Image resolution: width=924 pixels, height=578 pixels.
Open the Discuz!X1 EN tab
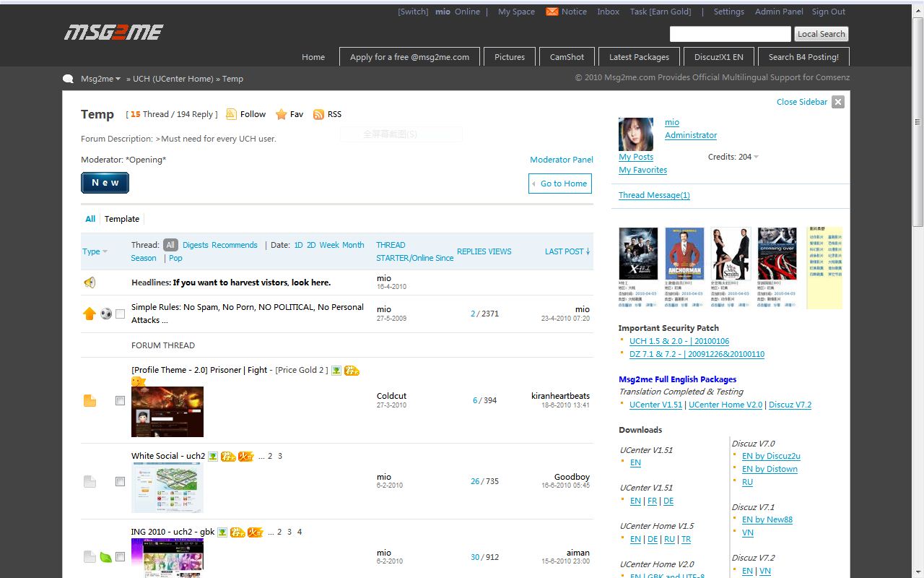click(718, 57)
